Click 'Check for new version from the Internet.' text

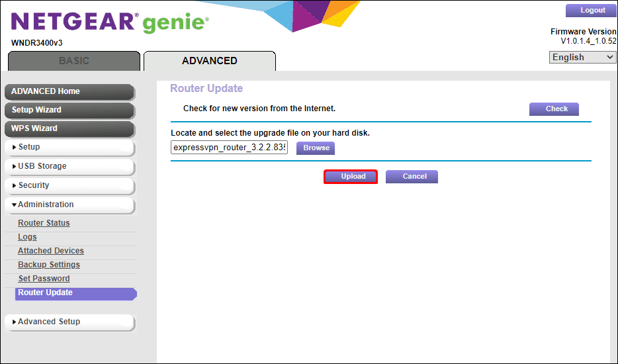[x=259, y=109]
